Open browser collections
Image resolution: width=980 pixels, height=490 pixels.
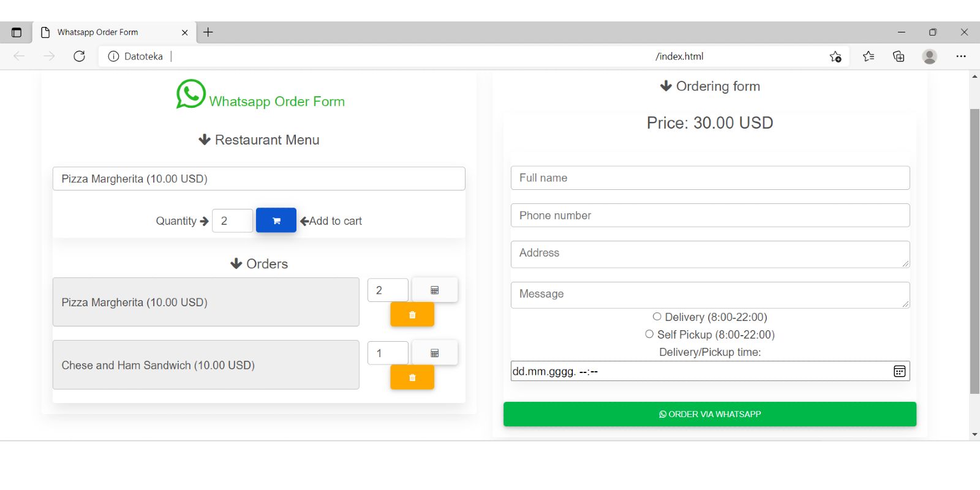(899, 56)
